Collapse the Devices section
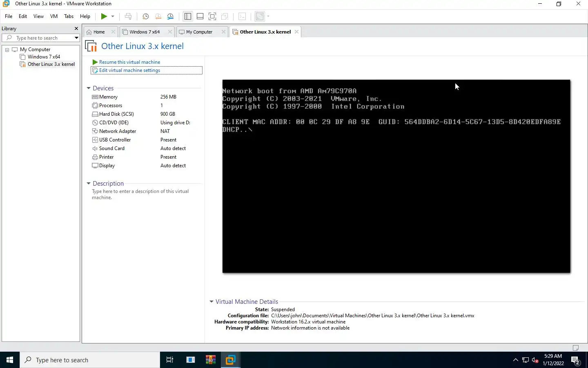This screenshot has height=368, width=588. tap(89, 88)
